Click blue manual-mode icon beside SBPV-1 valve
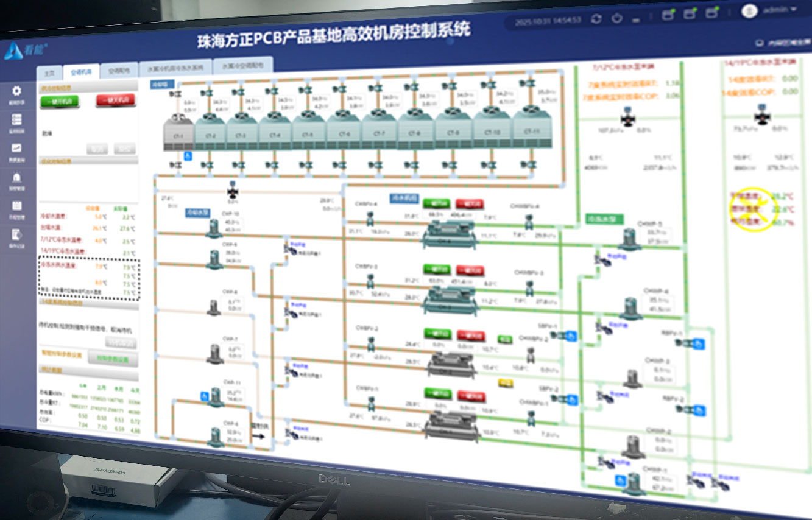The height and width of the screenshot is (520, 812). (571, 336)
